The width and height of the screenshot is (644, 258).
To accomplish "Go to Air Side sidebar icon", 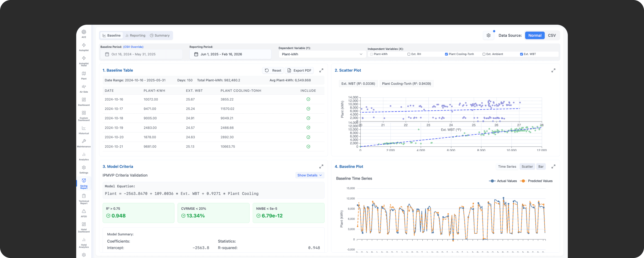I will (x=84, y=87).
